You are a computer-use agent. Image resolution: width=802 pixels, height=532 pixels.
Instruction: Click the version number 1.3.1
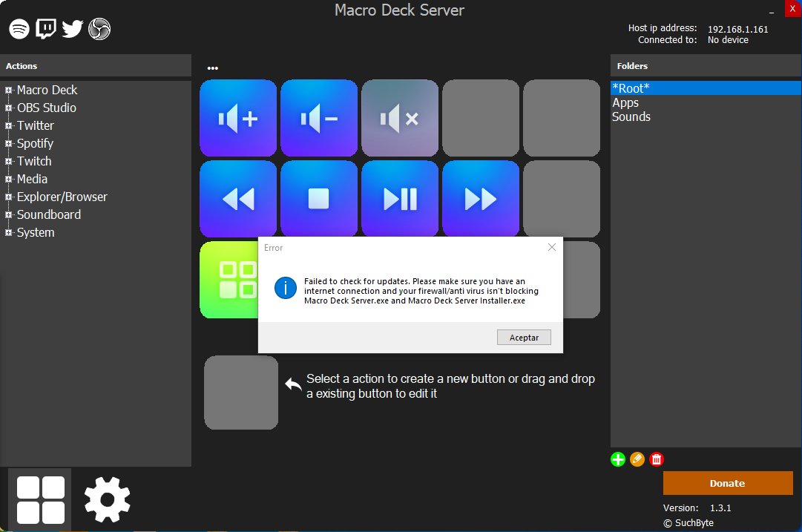[x=720, y=508]
